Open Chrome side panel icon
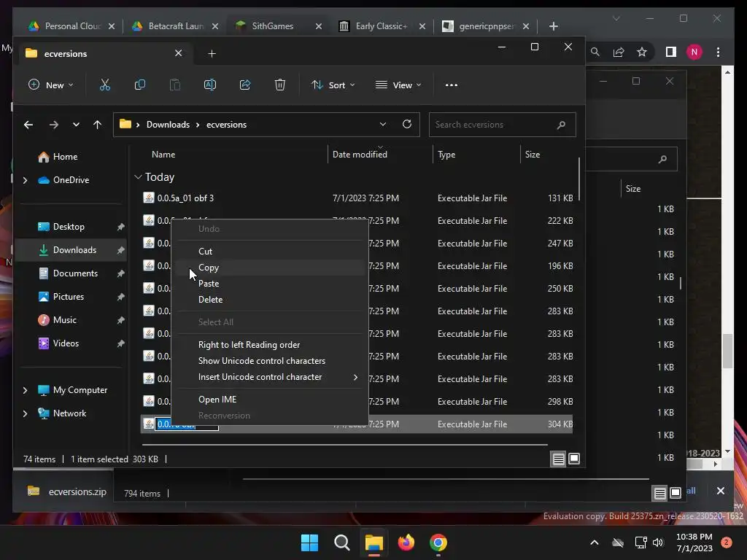 click(671, 52)
